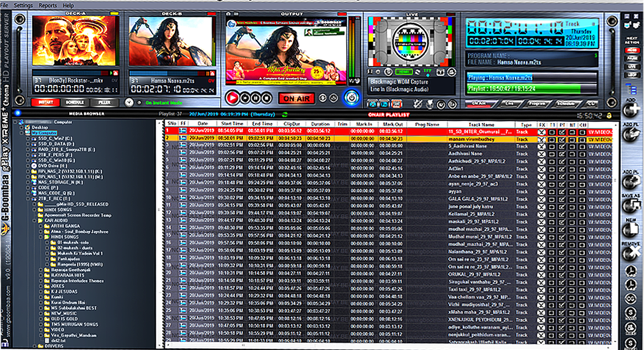Image resolution: width=644 pixels, height=350 pixels.
Task: Expand the SSD_D_DATA (D:) drive node
Action: coord(28,144)
